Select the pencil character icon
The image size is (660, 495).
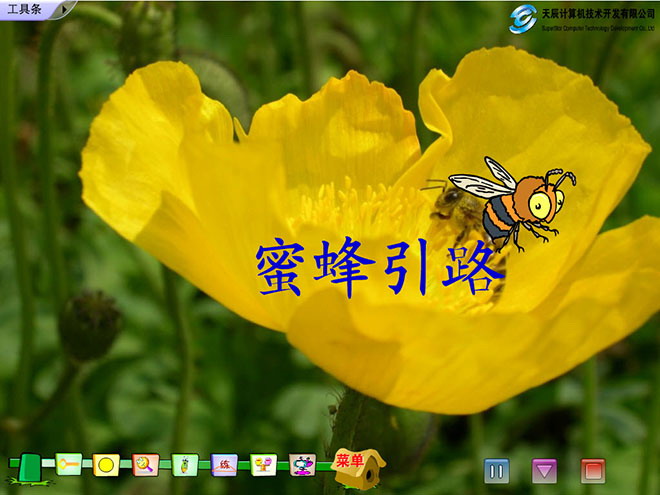[184, 465]
